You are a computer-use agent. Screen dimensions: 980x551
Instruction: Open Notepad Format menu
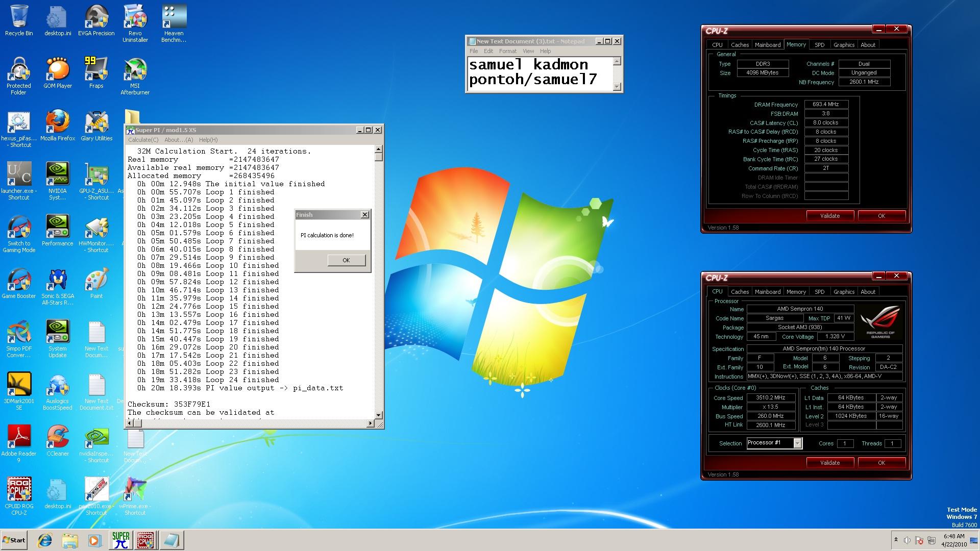pyautogui.click(x=508, y=51)
